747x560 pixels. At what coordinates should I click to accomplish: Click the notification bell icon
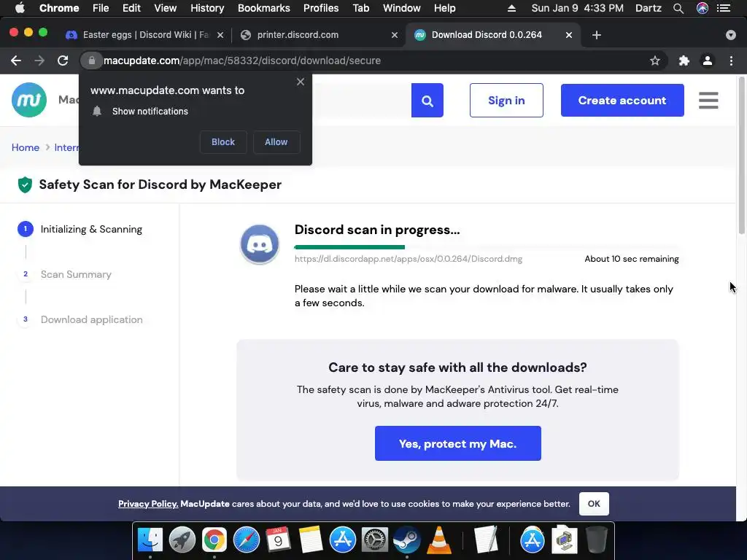pos(97,112)
